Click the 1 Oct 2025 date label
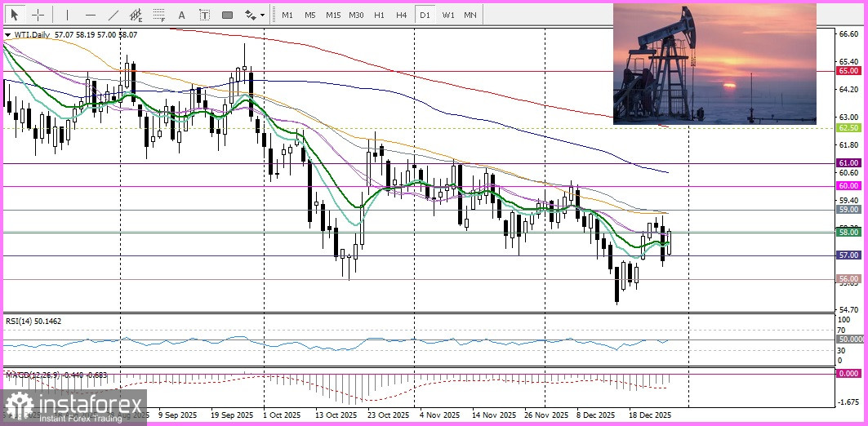 coord(282,415)
